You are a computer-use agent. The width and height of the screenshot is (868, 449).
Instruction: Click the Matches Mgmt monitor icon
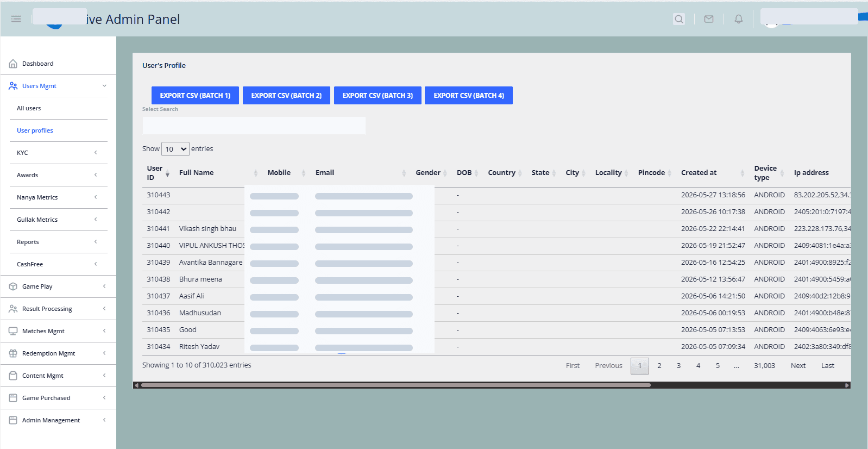[13, 331]
